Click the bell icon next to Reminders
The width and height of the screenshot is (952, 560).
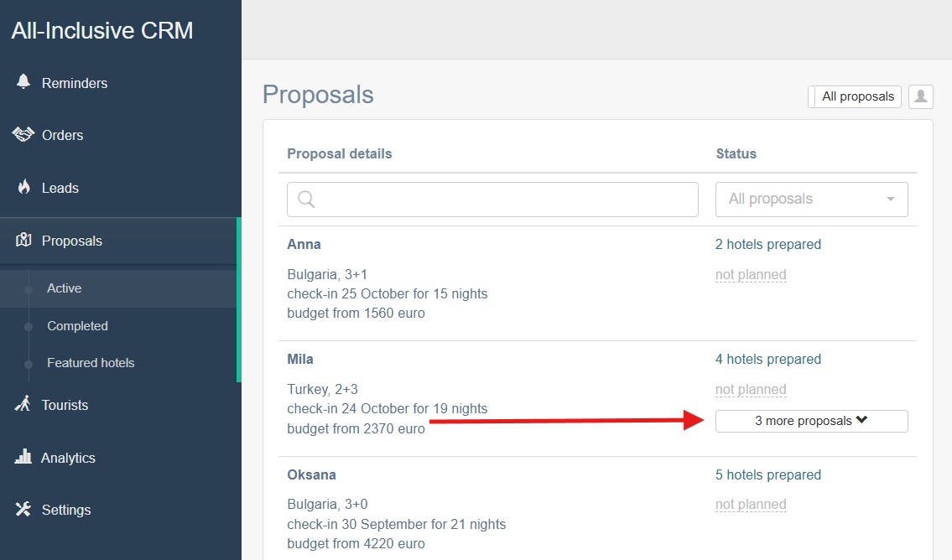click(23, 82)
